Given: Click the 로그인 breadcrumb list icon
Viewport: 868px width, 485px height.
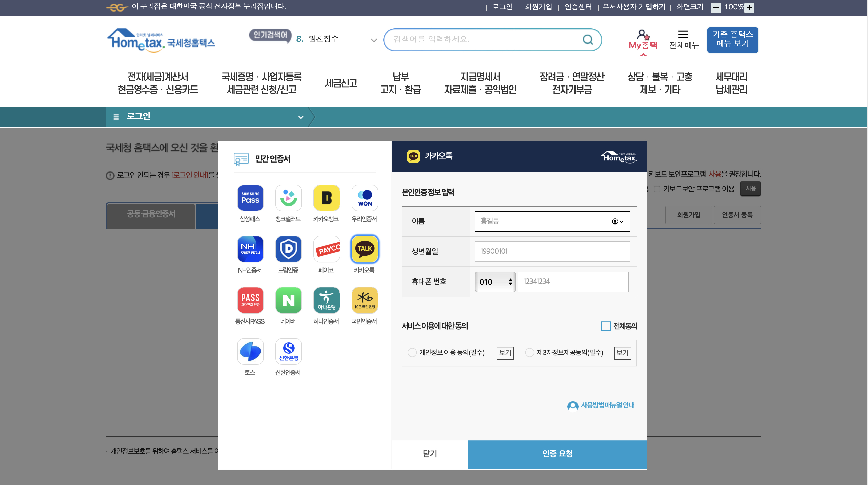Looking at the screenshot, I should (x=116, y=117).
